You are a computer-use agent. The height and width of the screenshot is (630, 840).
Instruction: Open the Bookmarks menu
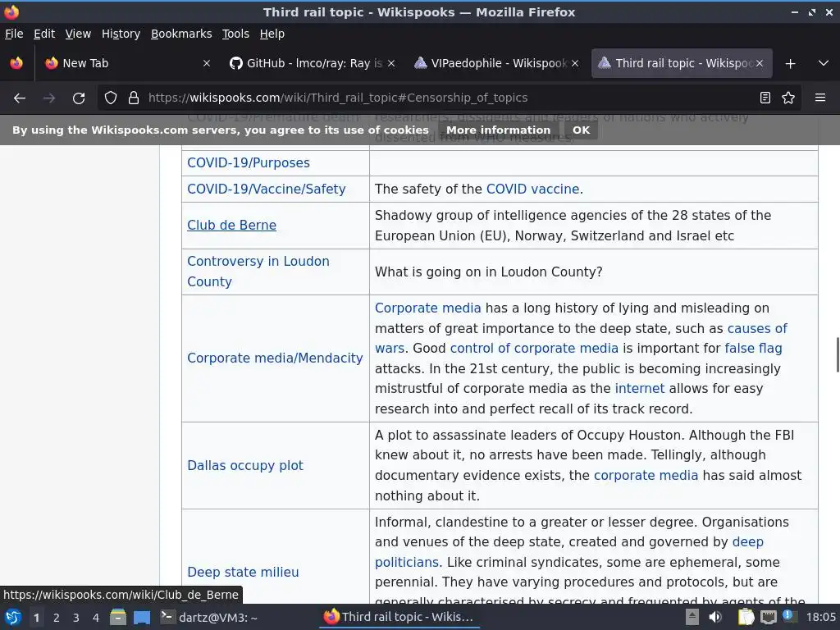pos(181,34)
